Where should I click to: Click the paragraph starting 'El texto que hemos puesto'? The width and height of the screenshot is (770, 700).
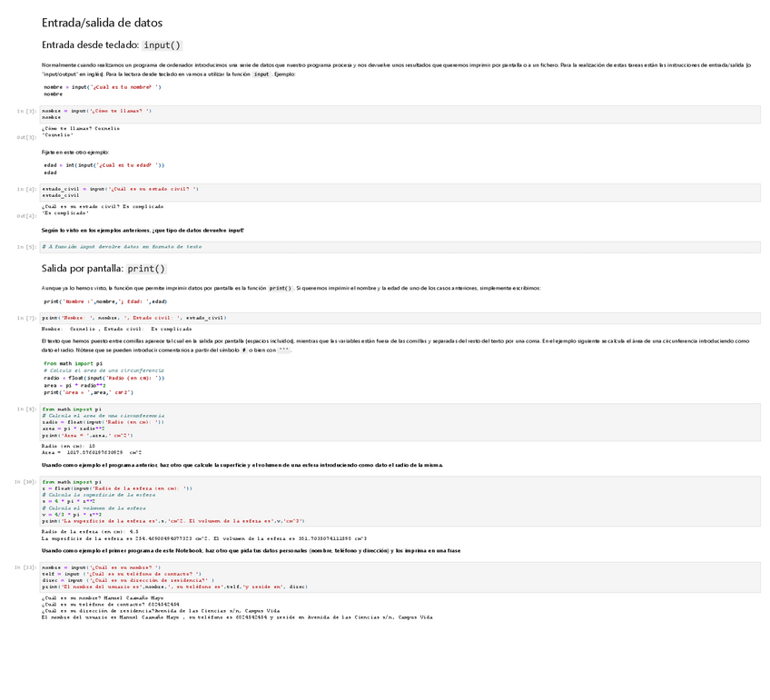tap(395, 346)
